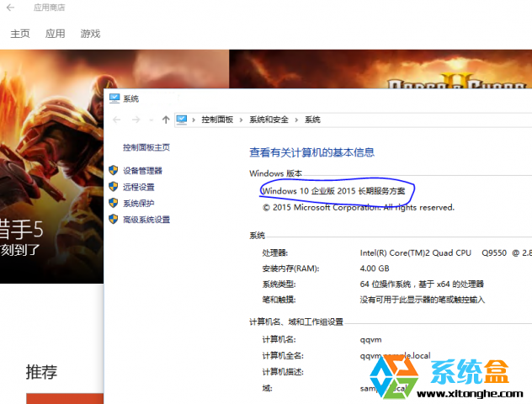Open recent locations dropdown arrow
The height and width of the screenshot is (404, 532).
click(152, 120)
